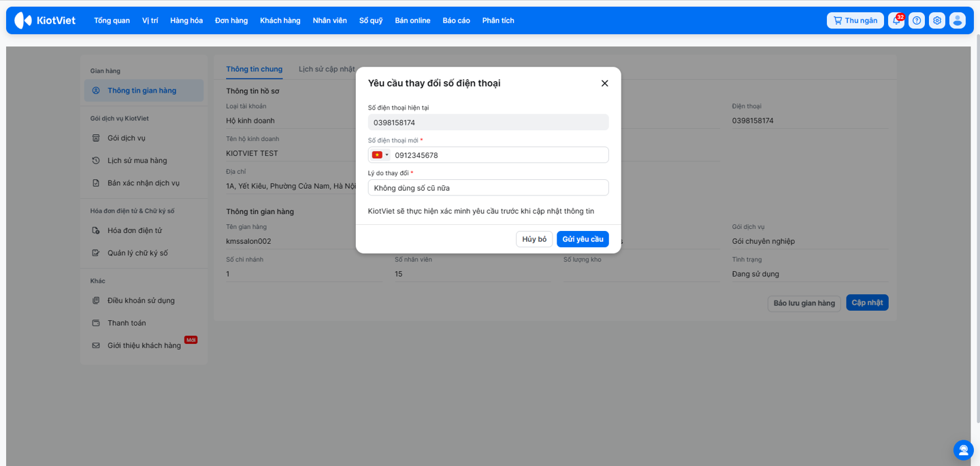Click the Bản xác nhận dịch vụ icon
This screenshot has height=466, width=980.
coord(96,183)
